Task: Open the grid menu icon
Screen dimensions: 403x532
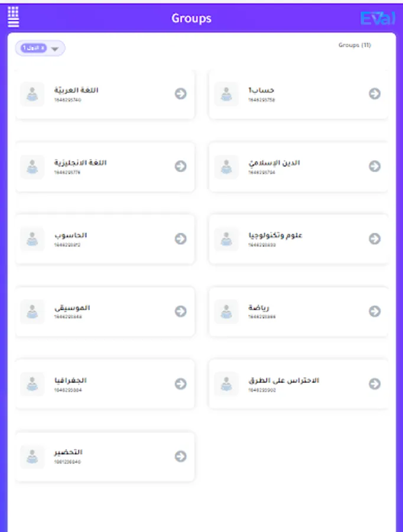Action: coord(14,17)
